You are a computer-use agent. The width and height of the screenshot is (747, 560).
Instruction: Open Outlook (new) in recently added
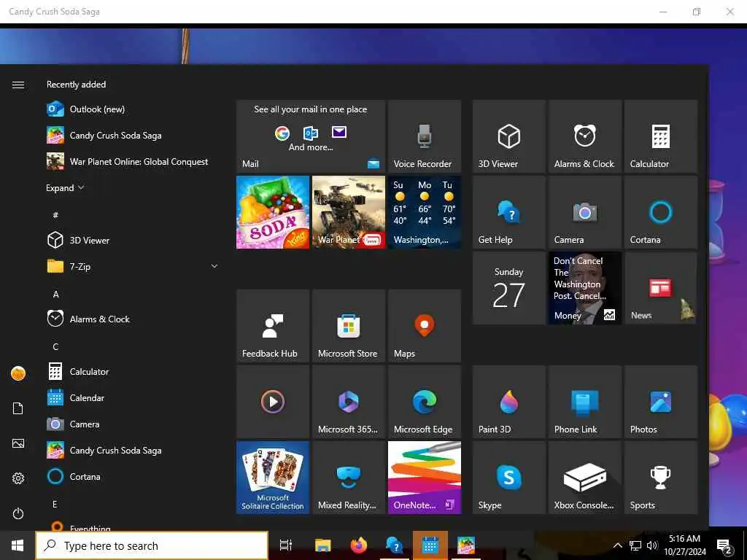[x=133, y=109]
